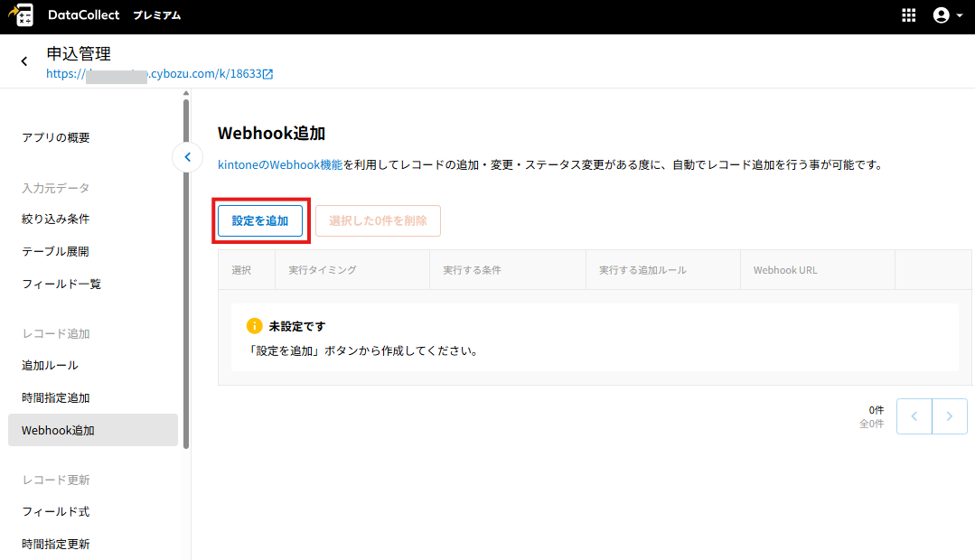The image size is (975, 560).
Task: Open the user account menu
Action: pyautogui.click(x=948, y=15)
